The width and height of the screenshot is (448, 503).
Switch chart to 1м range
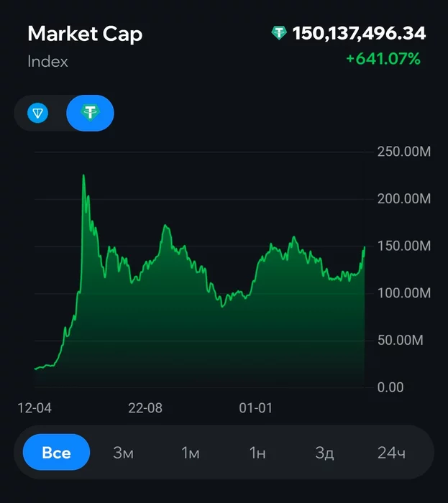coord(191,453)
